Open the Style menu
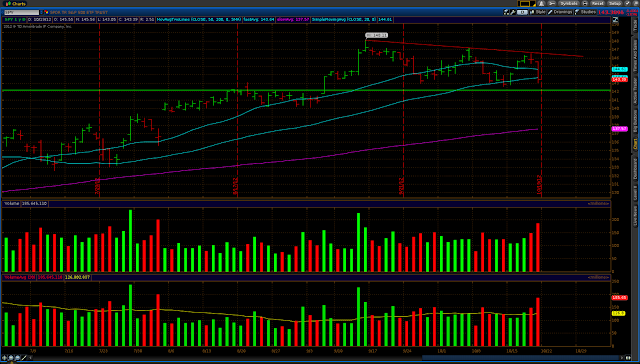Image resolution: width=640 pixels, height=364 pixels. [538, 12]
